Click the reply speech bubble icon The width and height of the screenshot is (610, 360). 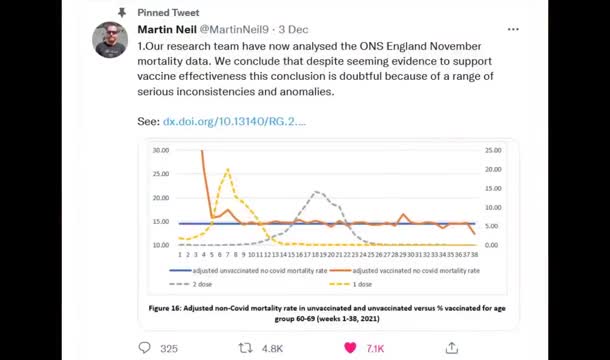(144, 348)
